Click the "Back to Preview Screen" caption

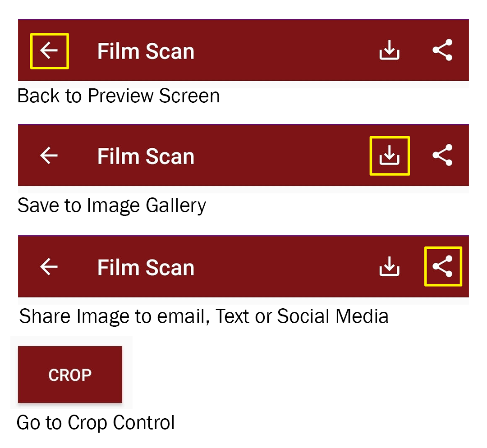[118, 96]
